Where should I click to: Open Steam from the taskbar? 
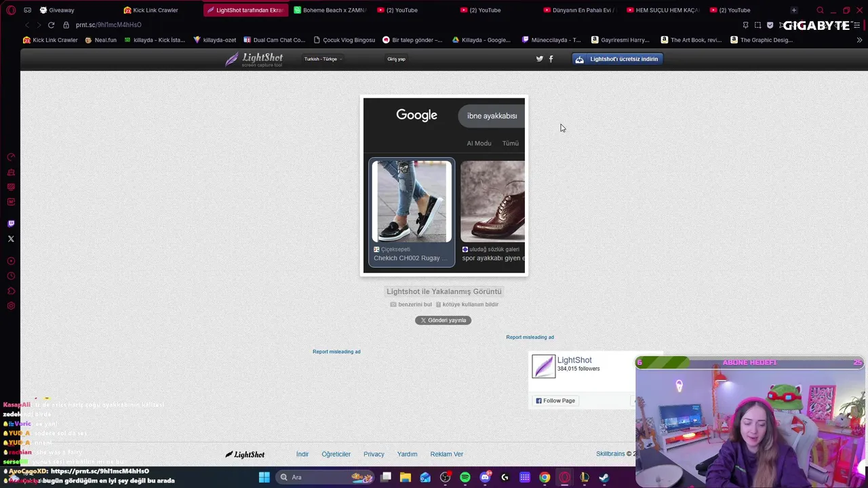pyautogui.click(x=604, y=477)
